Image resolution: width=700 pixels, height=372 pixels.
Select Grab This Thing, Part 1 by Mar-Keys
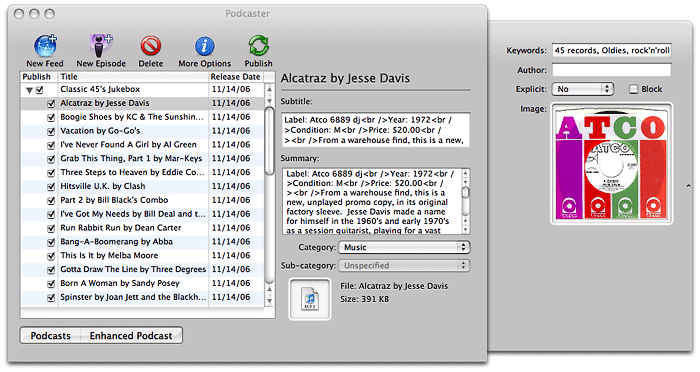coord(142,159)
